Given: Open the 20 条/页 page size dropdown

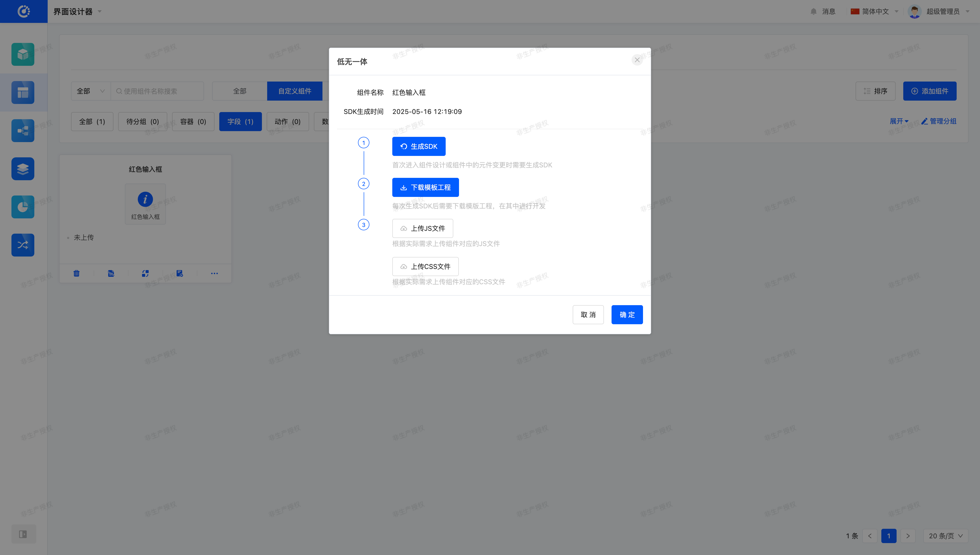Looking at the screenshot, I should [x=945, y=536].
